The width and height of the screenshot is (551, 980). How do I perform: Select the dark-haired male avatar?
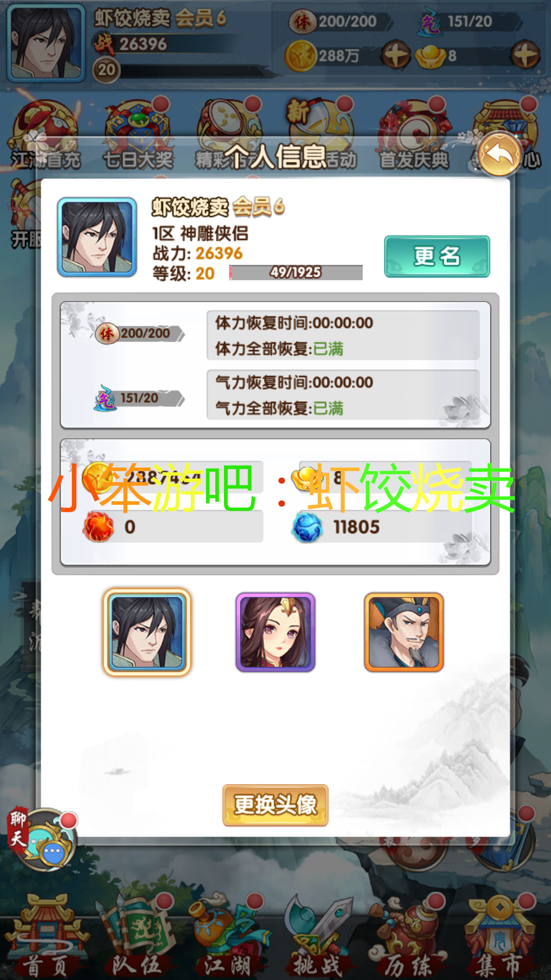[x=147, y=632]
